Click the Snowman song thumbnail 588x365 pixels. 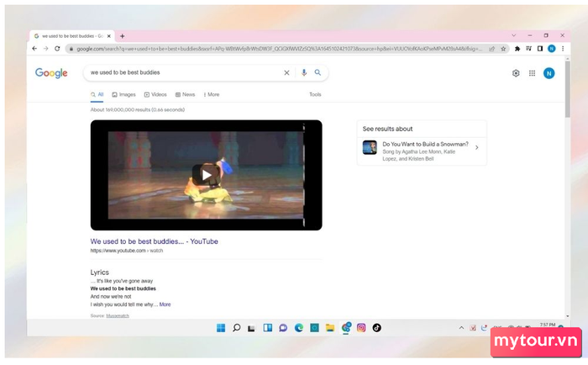pyautogui.click(x=370, y=147)
